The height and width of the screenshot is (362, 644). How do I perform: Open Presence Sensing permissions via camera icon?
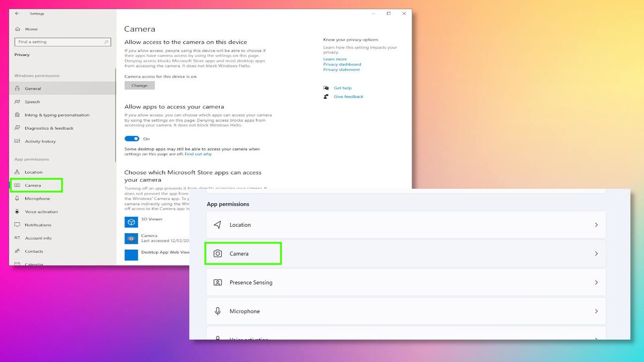(x=217, y=282)
